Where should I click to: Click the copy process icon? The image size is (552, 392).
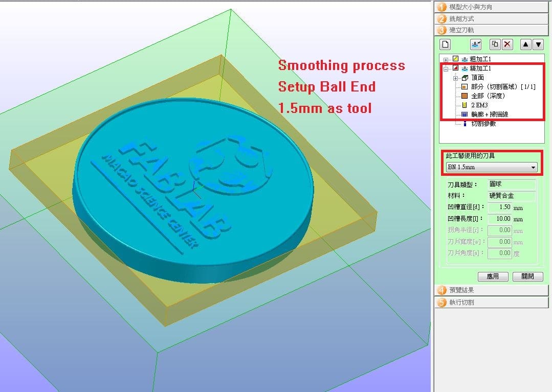pyautogui.click(x=495, y=44)
